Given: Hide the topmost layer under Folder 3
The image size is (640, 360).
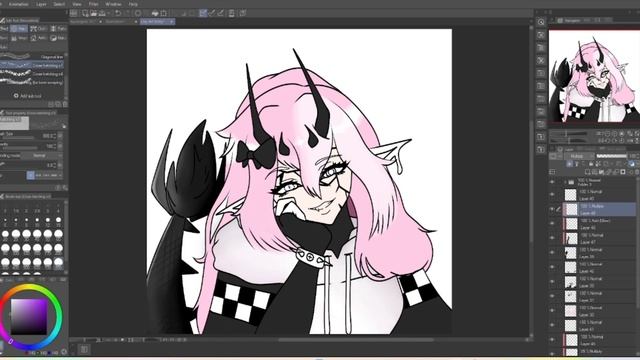Looking at the screenshot, I should (x=552, y=194).
